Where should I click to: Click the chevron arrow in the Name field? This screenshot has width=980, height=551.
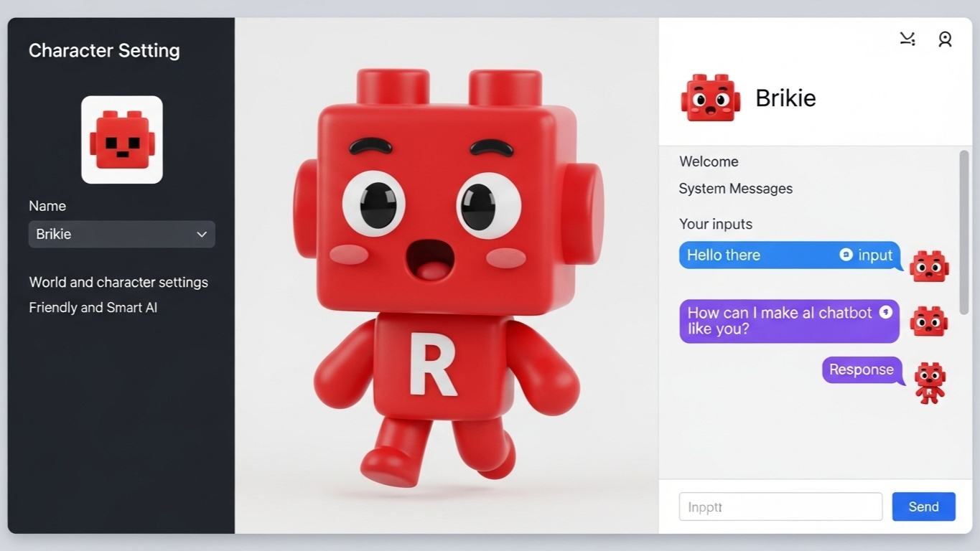click(x=202, y=234)
